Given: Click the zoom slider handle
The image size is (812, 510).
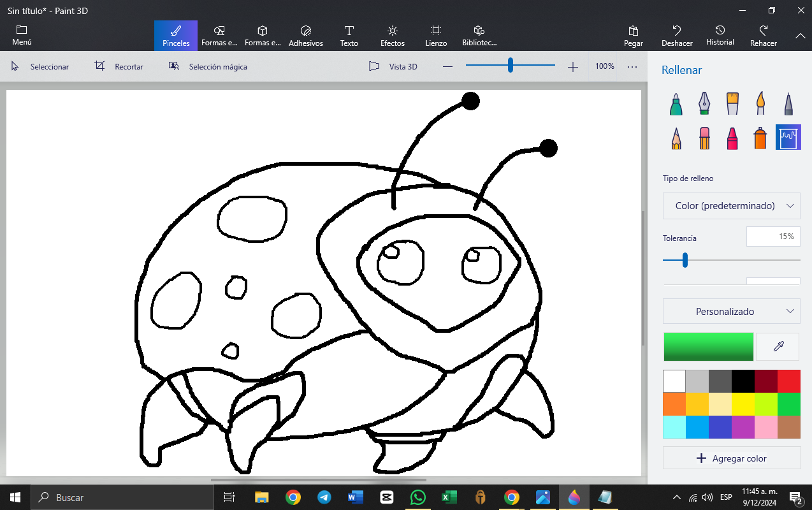Looking at the screenshot, I should [511, 65].
